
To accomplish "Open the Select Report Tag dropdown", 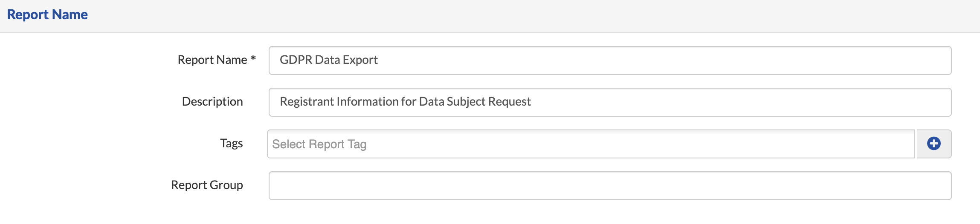I will click(x=591, y=144).
